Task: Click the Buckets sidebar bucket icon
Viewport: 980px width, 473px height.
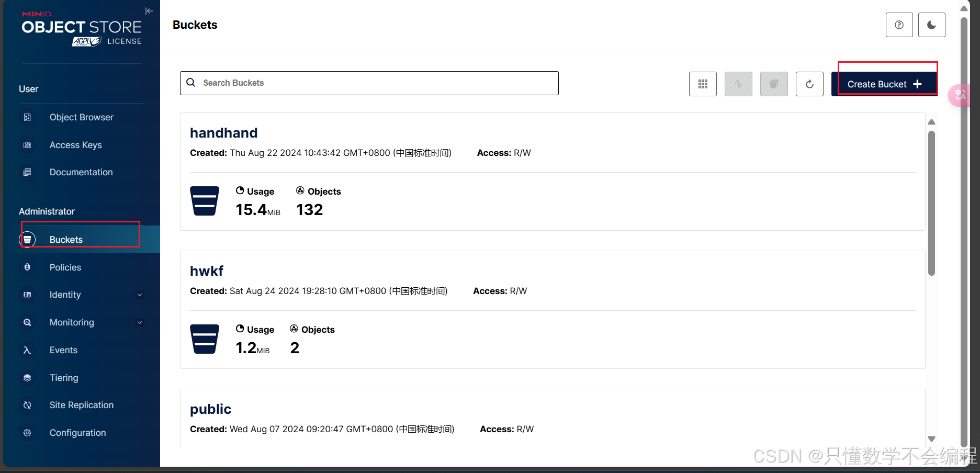Action: pos(27,240)
